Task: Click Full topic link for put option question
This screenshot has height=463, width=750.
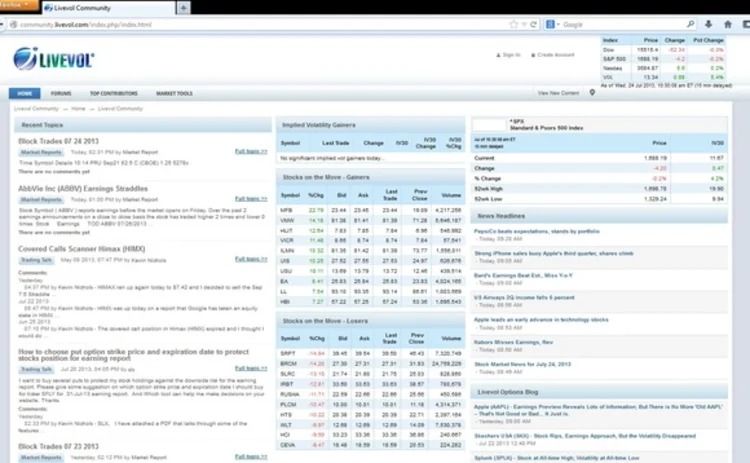Action: point(251,368)
